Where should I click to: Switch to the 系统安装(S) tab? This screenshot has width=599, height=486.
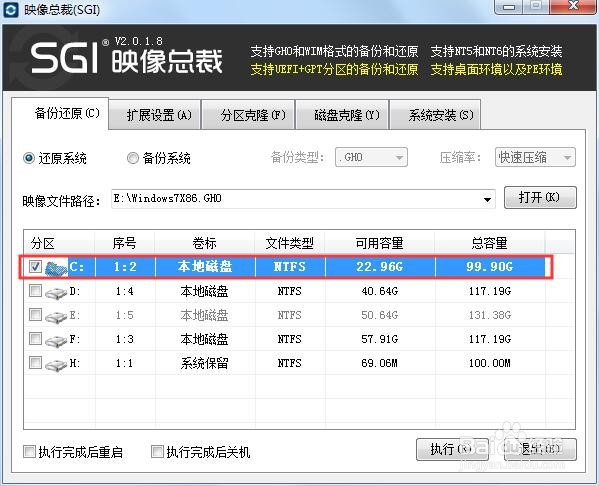(x=435, y=115)
